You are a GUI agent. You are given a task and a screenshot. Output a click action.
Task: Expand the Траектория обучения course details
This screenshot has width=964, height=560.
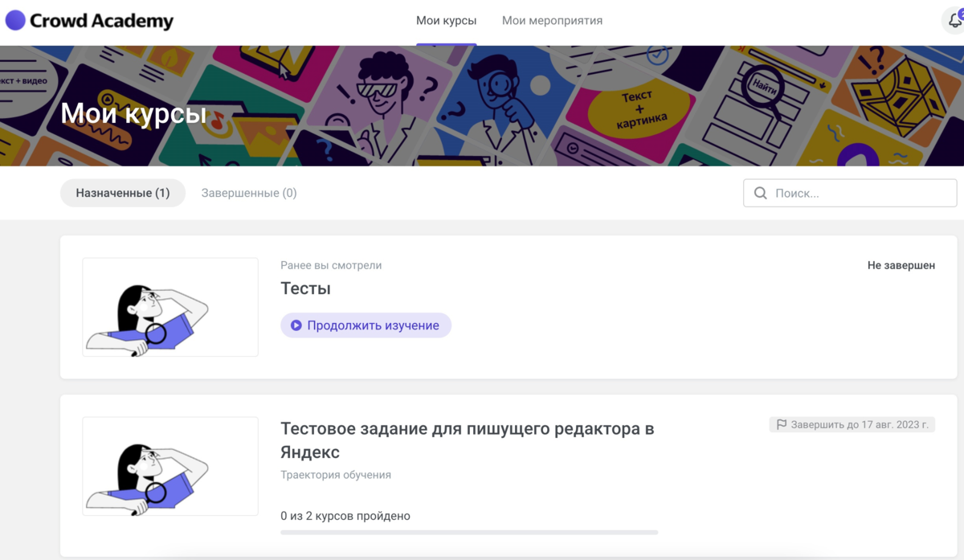(x=334, y=475)
